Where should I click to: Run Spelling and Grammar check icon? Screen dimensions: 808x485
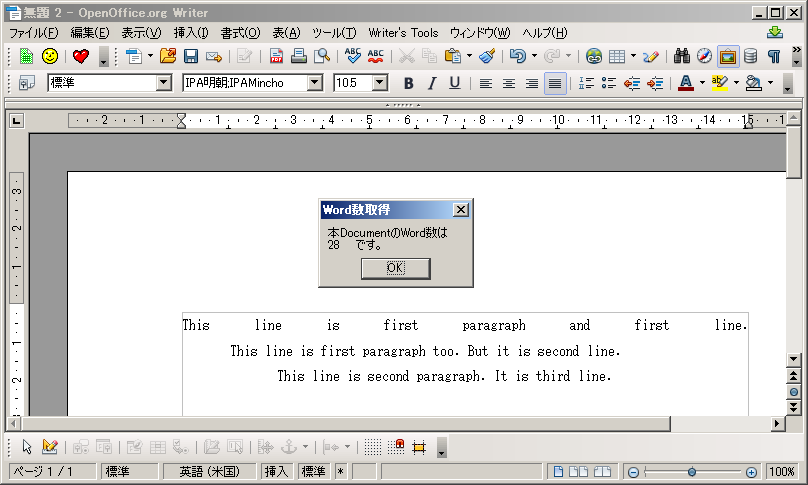353,56
